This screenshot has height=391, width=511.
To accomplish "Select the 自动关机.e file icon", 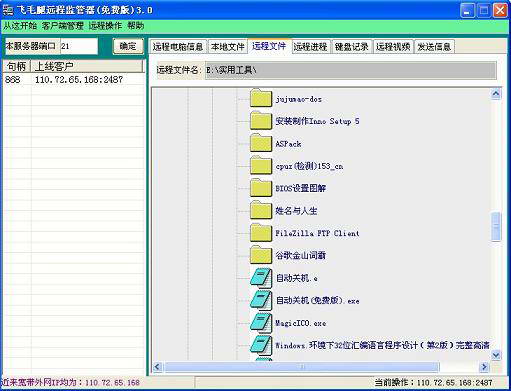I will 261,278.
